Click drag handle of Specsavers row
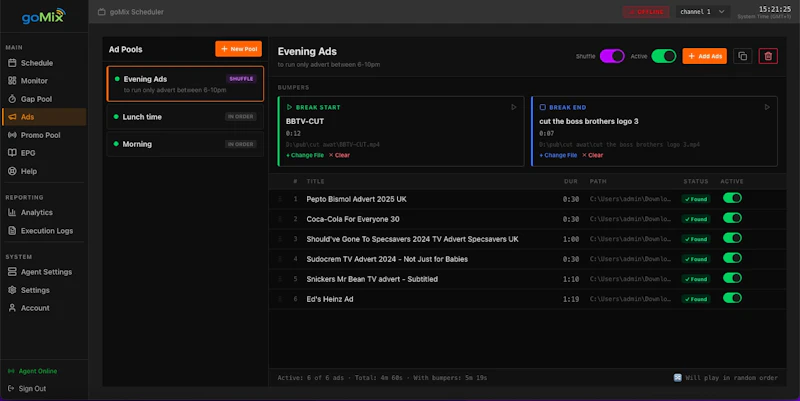The width and height of the screenshot is (800, 401). point(280,239)
